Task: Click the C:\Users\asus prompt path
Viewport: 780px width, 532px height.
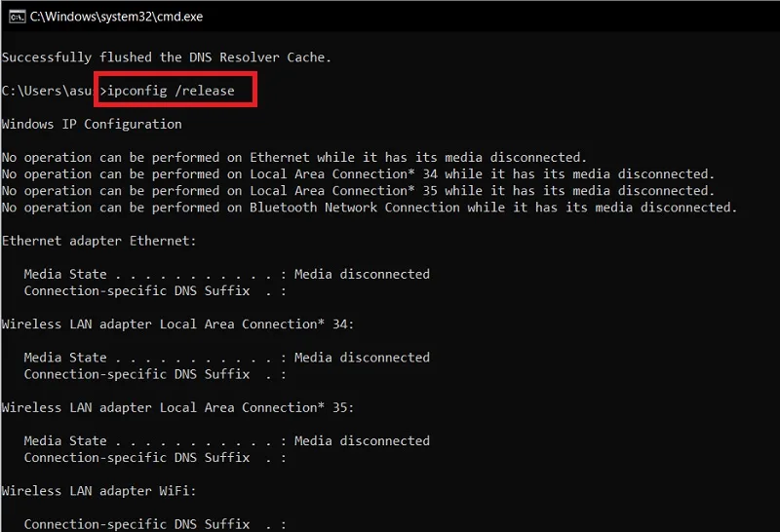Action: (47, 91)
